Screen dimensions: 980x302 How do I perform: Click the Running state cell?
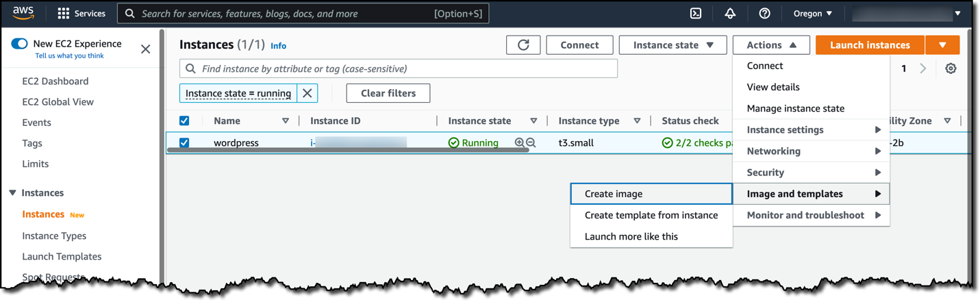[x=473, y=143]
